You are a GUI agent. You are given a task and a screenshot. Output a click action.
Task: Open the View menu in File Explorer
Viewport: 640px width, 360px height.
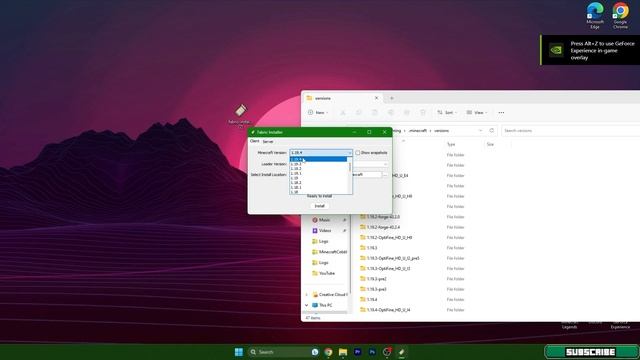477,113
